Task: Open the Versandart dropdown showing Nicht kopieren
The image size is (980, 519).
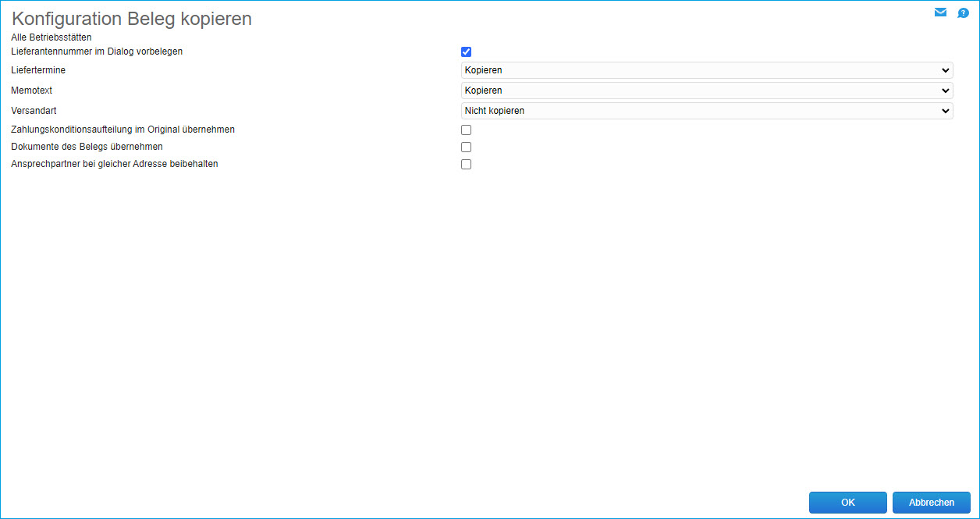Action: coord(707,111)
